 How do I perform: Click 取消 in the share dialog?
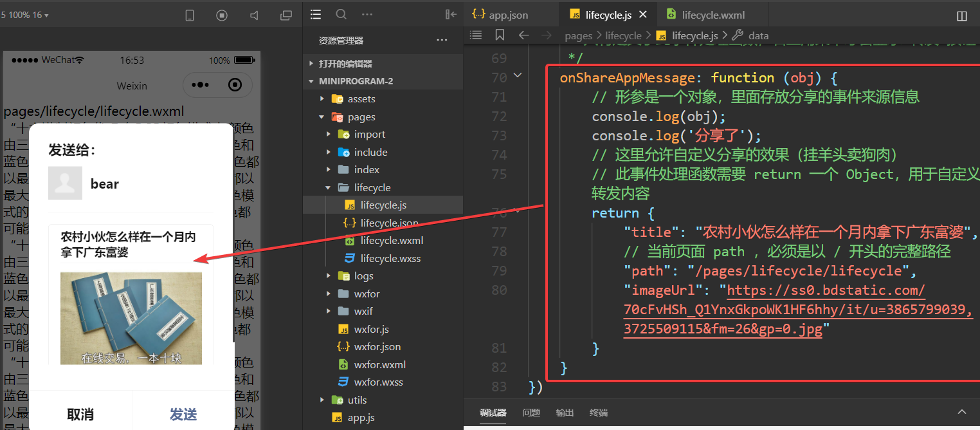pos(80,414)
